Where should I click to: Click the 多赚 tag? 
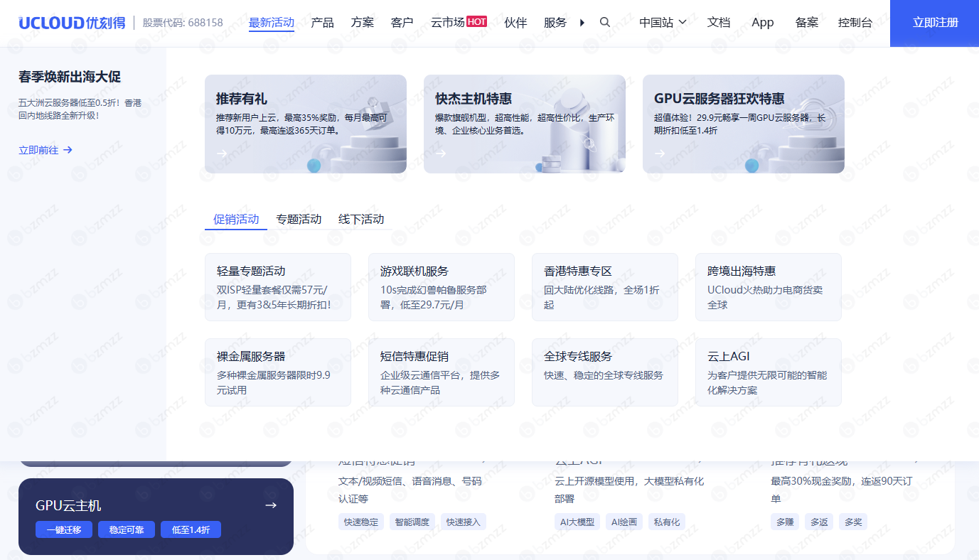point(785,522)
